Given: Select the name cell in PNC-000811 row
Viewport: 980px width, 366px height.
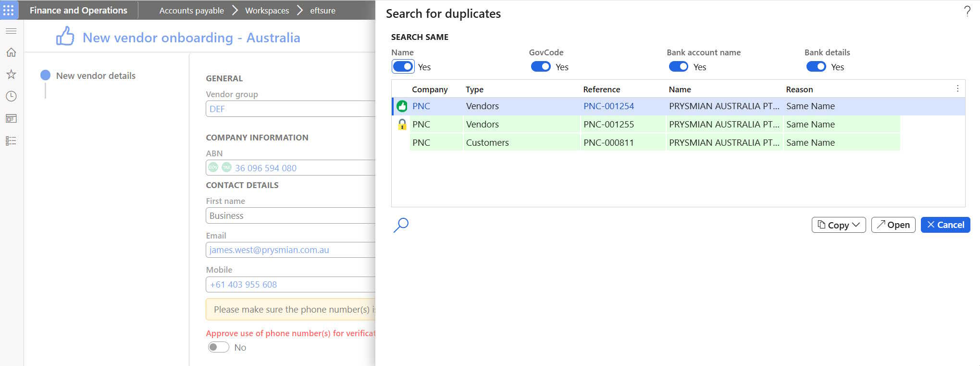Looking at the screenshot, I should (x=724, y=143).
